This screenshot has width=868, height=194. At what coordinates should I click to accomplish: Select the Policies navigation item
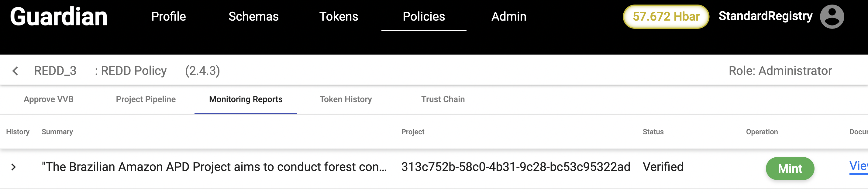pyautogui.click(x=424, y=16)
